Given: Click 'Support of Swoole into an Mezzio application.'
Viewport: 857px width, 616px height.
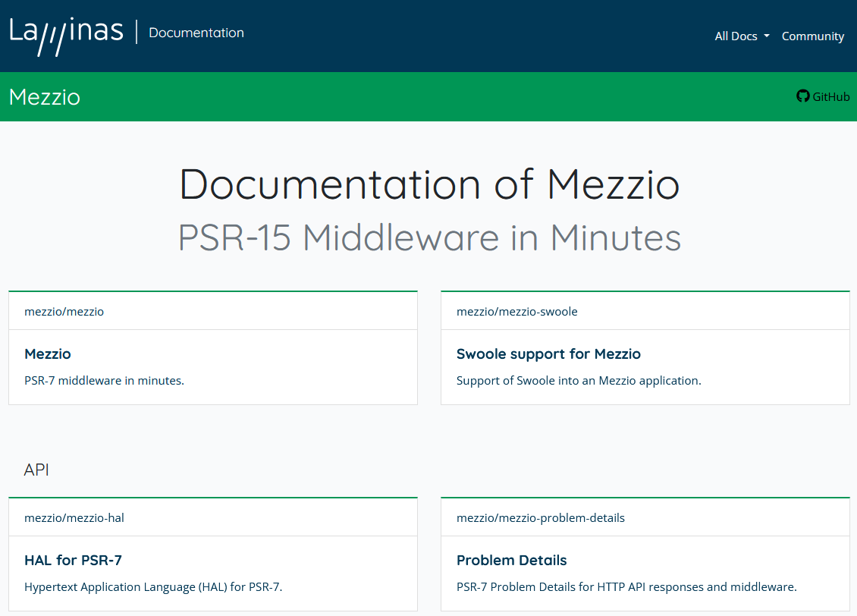Looking at the screenshot, I should pos(579,380).
